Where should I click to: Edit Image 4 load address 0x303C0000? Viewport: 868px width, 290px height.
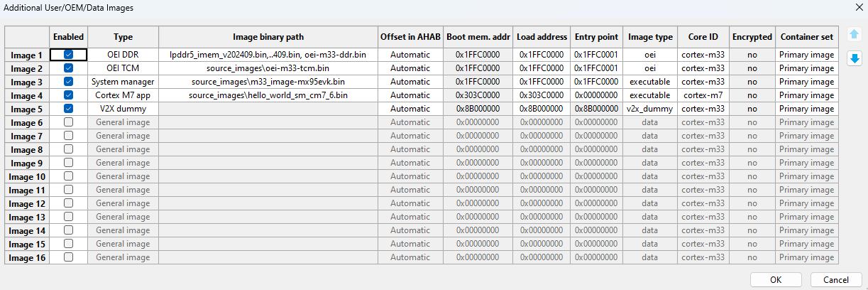point(542,95)
